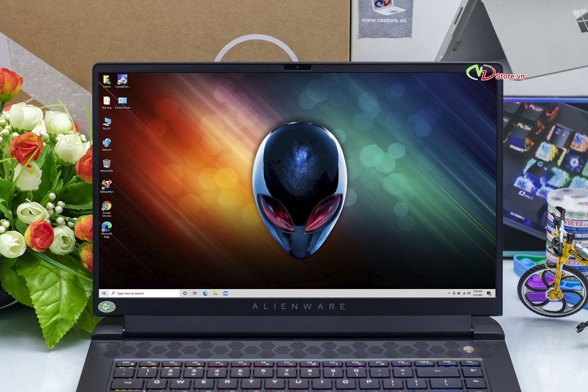This screenshot has width=588, height=392.
Task: Open the Mail app on the taskbar
Action: click(x=226, y=293)
